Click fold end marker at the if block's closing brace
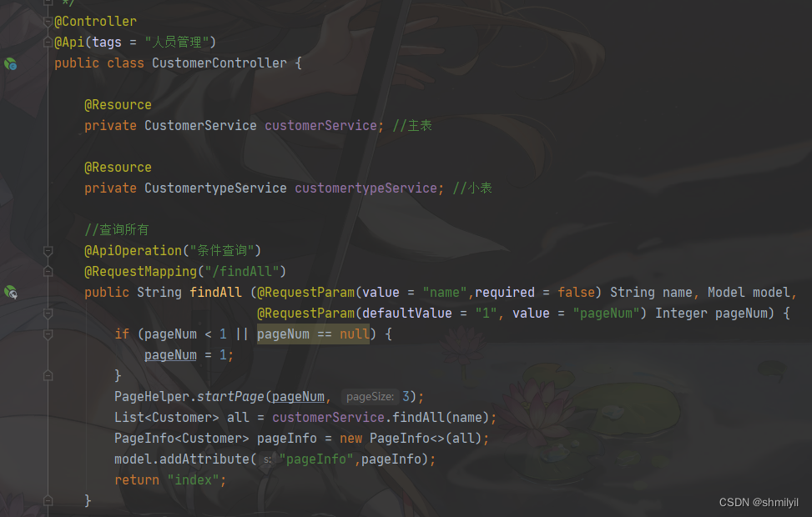Screen dimensions: 812x517 [48, 376]
